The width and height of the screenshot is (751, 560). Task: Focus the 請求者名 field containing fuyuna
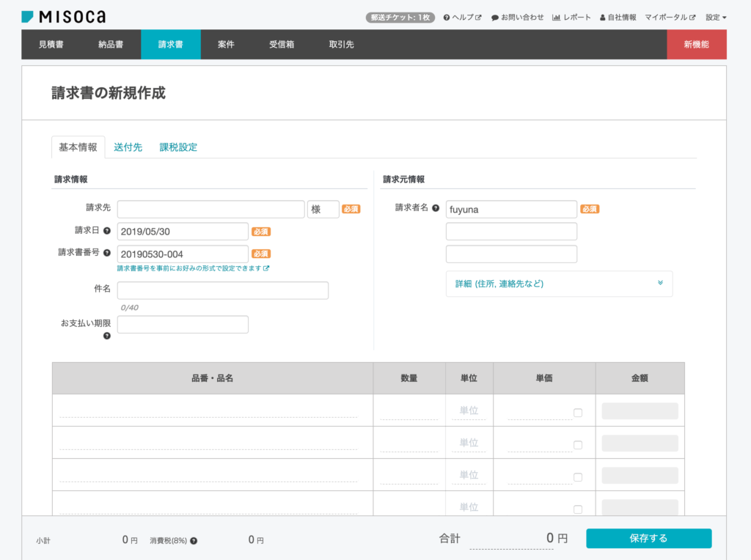pos(511,209)
